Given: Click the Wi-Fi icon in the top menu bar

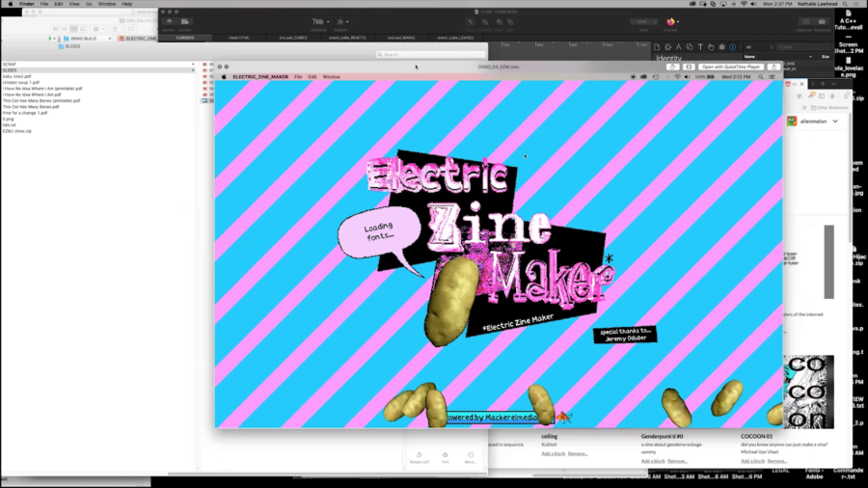Looking at the screenshot, I should pyautogui.click(x=744, y=4).
